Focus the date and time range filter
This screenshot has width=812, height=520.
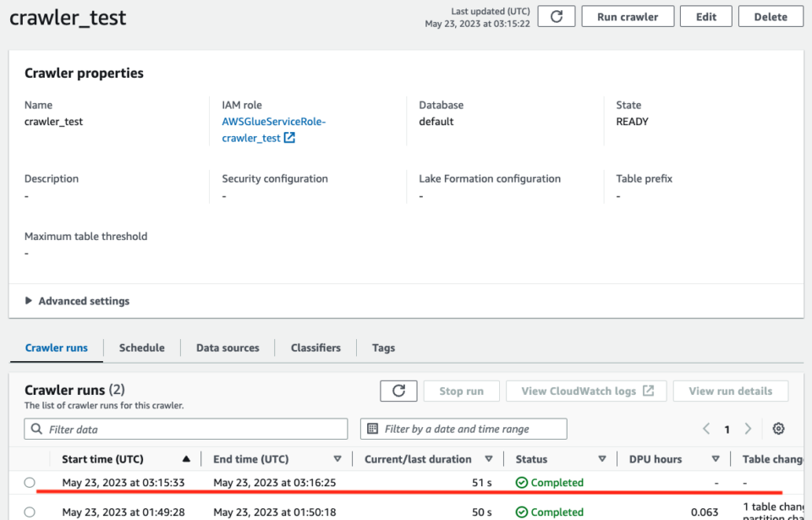464,429
